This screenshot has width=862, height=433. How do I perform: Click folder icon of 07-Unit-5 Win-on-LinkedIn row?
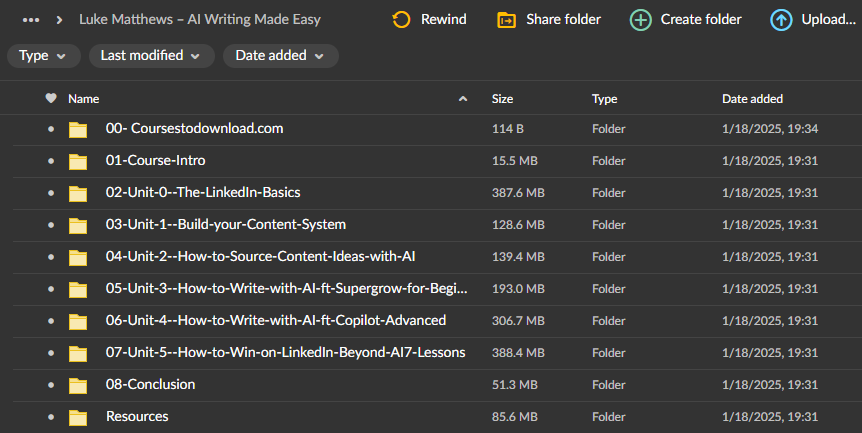point(78,353)
